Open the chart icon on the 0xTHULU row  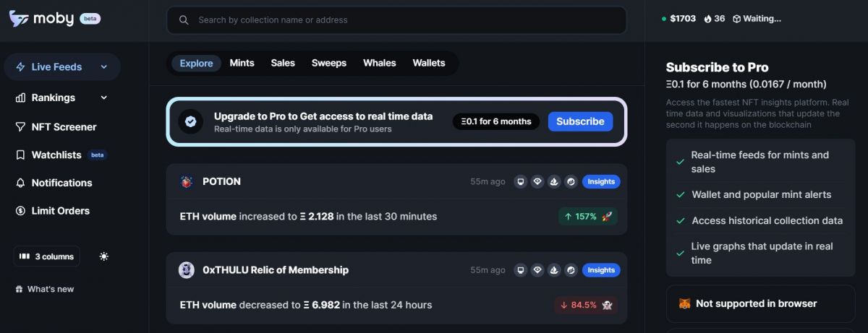[571, 270]
